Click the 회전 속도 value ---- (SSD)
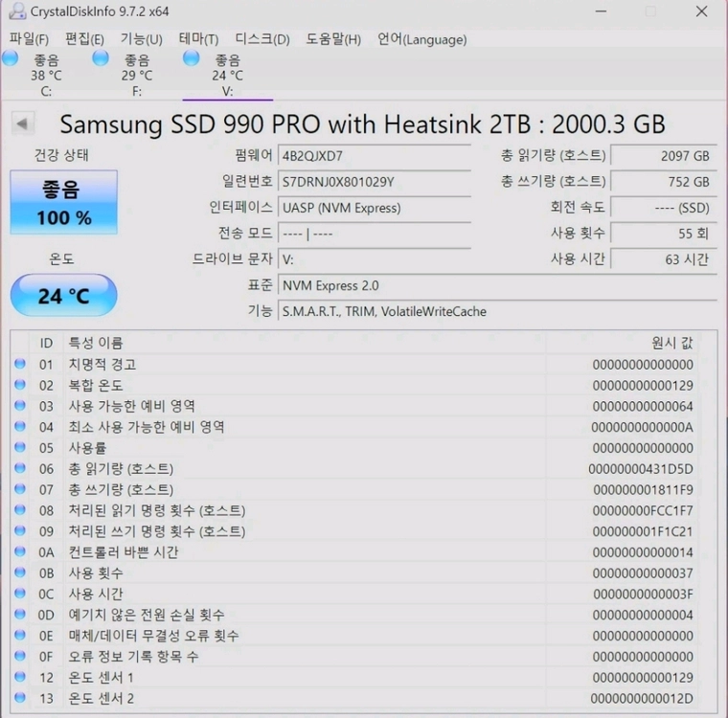 point(664,208)
